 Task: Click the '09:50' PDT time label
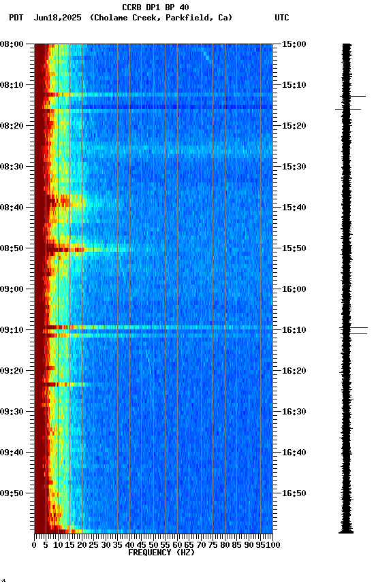tap(12, 493)
